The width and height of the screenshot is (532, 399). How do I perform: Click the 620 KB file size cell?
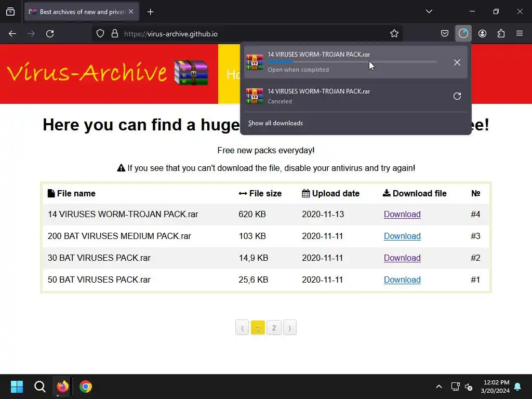[x=252, y=215]
